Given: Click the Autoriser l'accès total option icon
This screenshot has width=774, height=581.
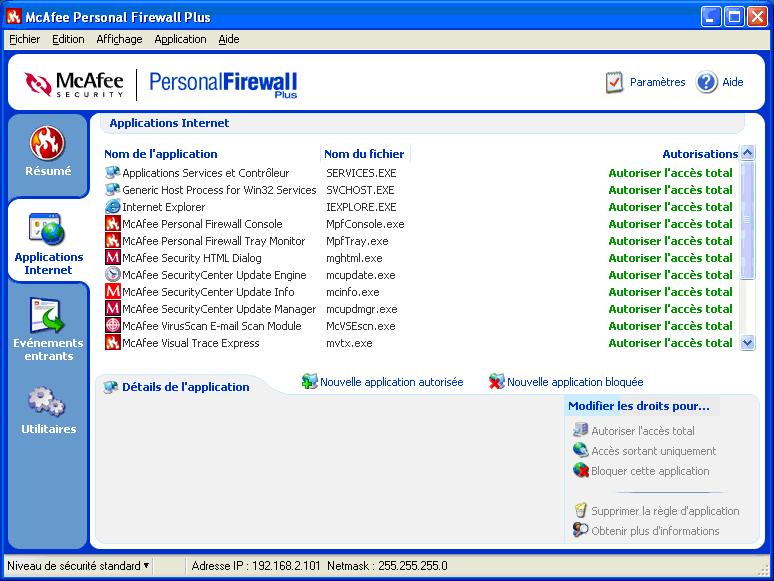Looking at the screenshot, I should pos(580,430).
